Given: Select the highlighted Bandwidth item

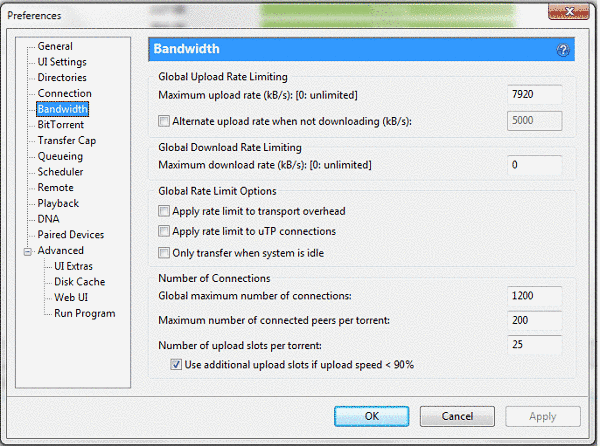Looking at the screenshot, I should pyautogui.click(x=62, y=109).
